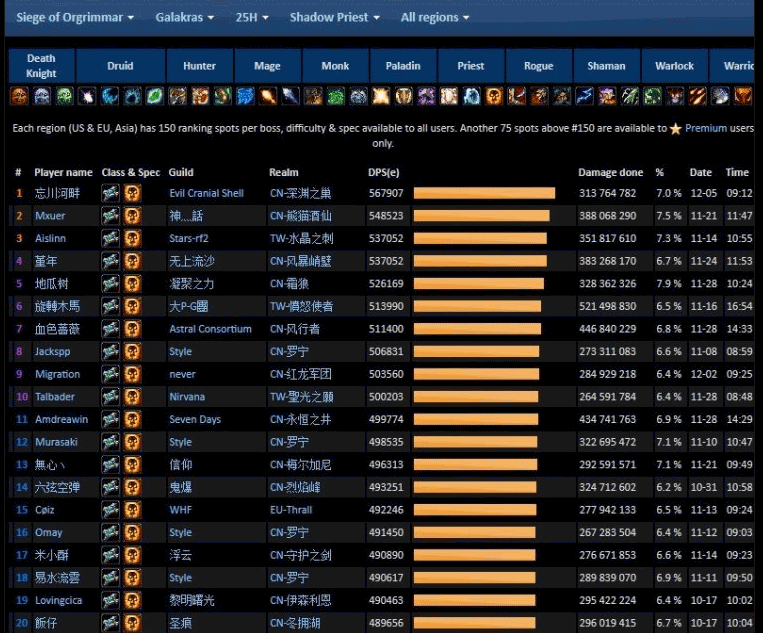Click Shadow spec skull icon in Aislinn's row

coord(133,239)
